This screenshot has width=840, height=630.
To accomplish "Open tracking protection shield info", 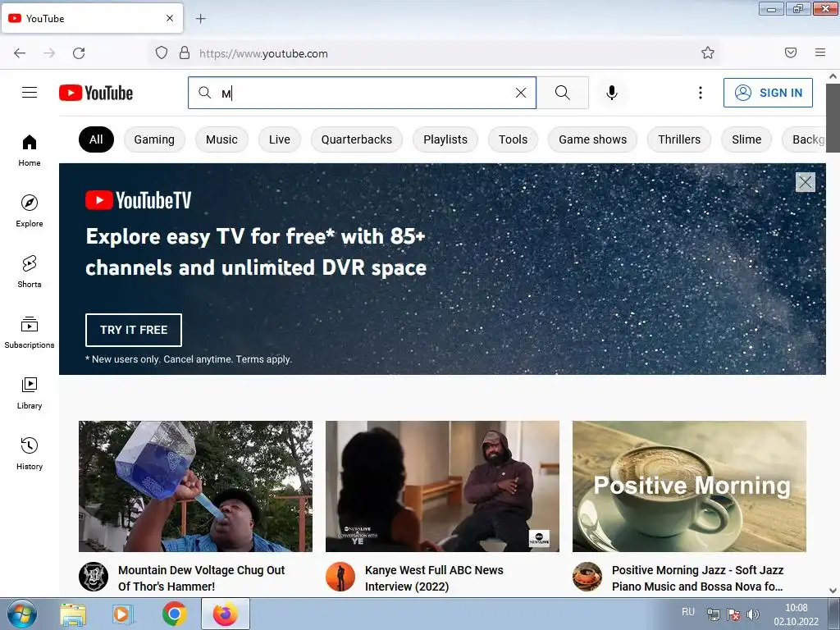I will (x=162, y=52).
